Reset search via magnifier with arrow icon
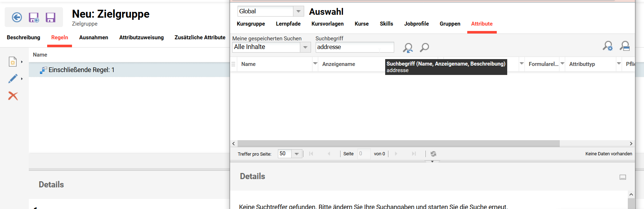This screenshot has height=209, width=644. tap(408, 48)
